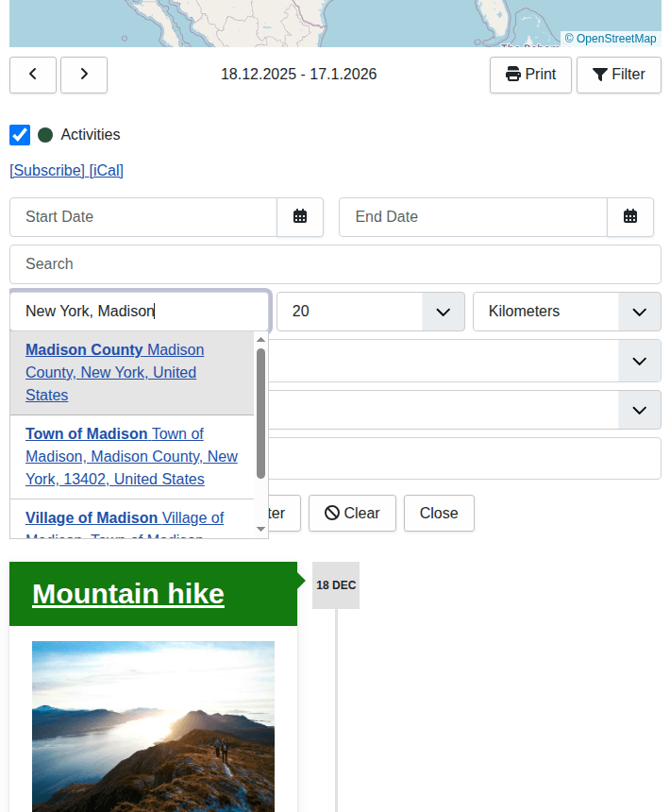Expand the radius distance dropdown showing 20
Screen dimensions: 670x812
click(x=371, y=312)
